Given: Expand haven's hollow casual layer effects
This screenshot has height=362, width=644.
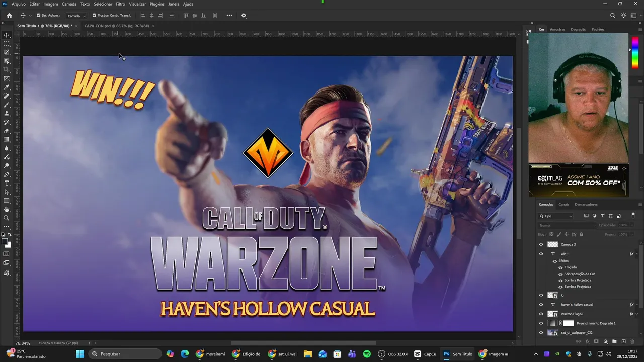Looking at the screenshot, I should coord(637,305).
